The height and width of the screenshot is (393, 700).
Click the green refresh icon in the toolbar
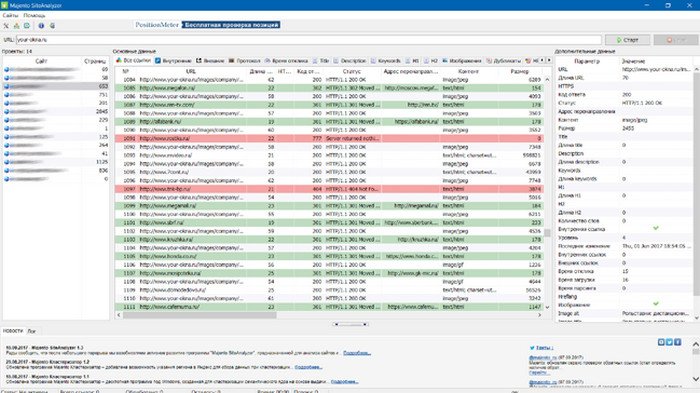pyautogui.click(x=27, y=26)
